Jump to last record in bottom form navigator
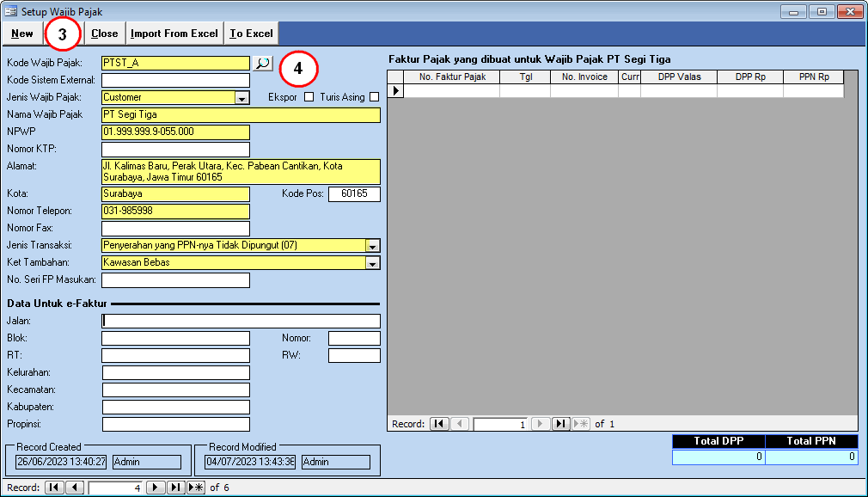Image resolution: width=868 pixels, height=497 pixels. 175,488
